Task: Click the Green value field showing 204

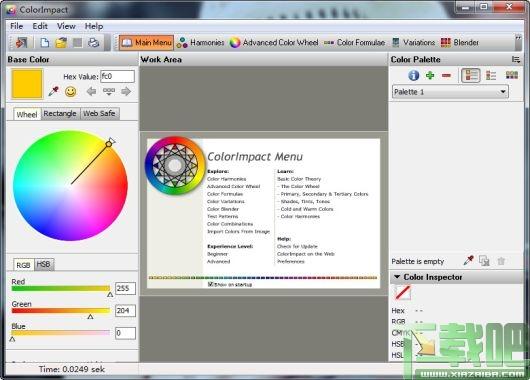Action: [x=125, y=311]
